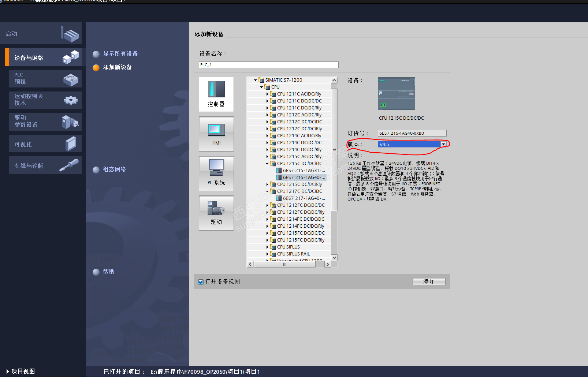Click the tree scroll right arrow

pos(328,264)
